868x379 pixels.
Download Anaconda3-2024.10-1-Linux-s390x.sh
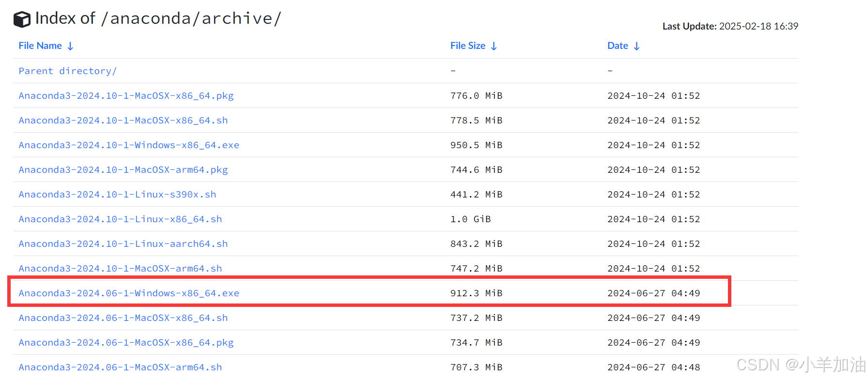coord(117,195)
